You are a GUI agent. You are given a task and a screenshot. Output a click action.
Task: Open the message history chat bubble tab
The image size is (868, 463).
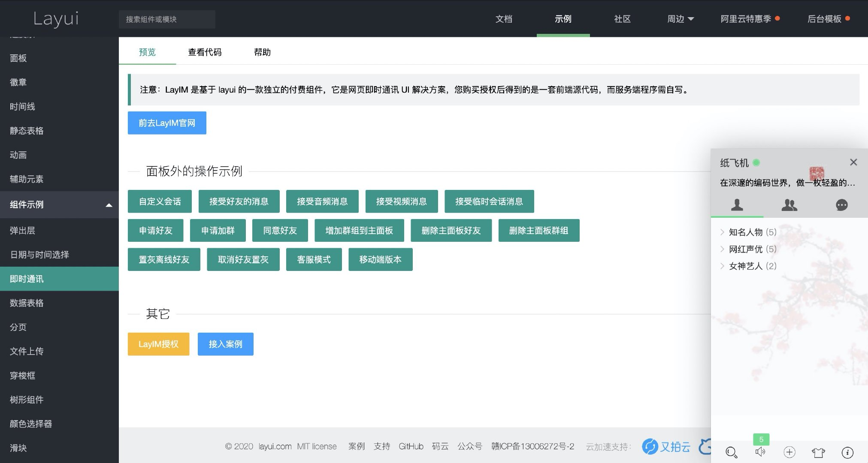[x=842, y=205]
